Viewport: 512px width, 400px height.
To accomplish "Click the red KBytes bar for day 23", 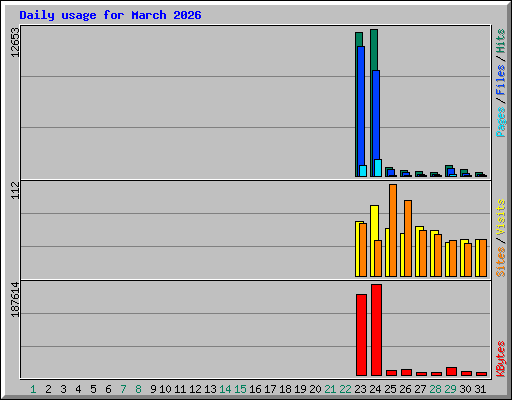I will (x=361, y=335).
